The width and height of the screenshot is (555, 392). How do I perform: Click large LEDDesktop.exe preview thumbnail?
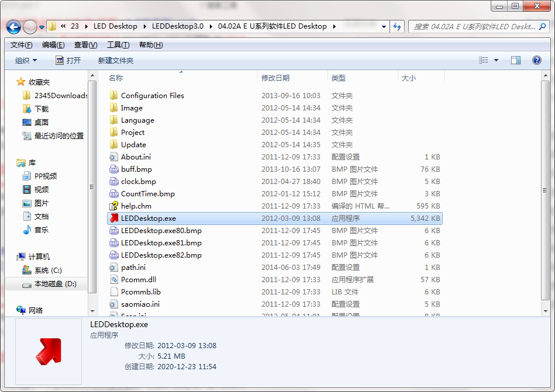(x=49, y=351)
